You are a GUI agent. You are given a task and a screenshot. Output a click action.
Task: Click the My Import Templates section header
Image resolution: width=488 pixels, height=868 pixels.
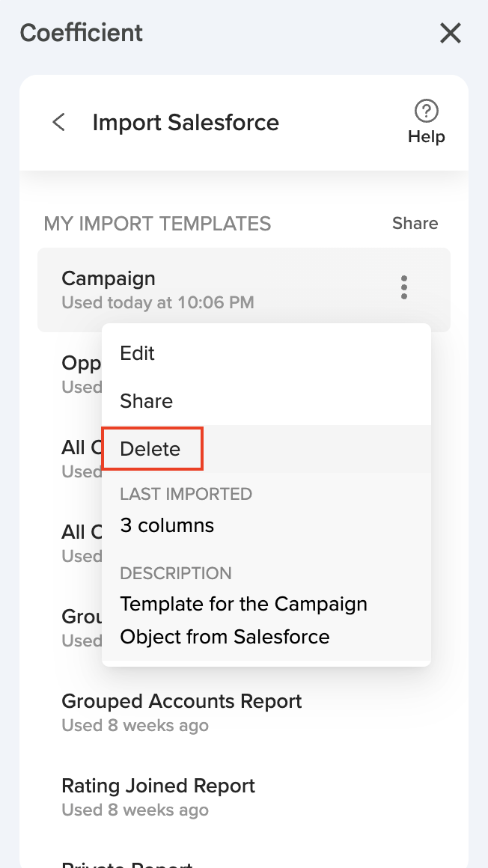[x=157, y=223]
